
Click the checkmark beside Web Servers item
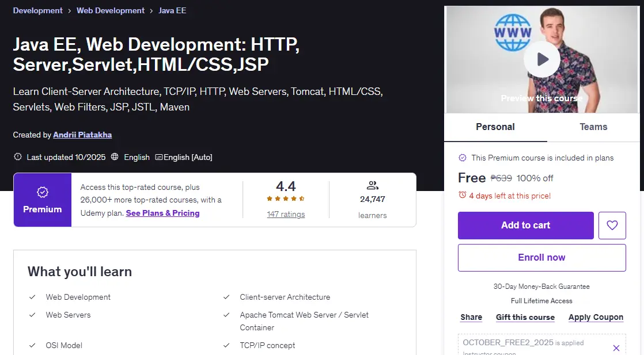(32, 315)
